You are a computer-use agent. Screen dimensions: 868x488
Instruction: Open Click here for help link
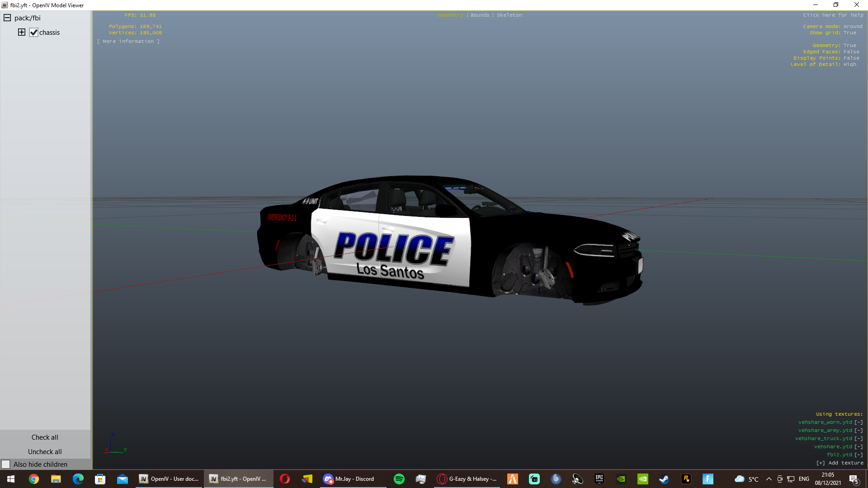pyautogui.click(x=833, y=15)
